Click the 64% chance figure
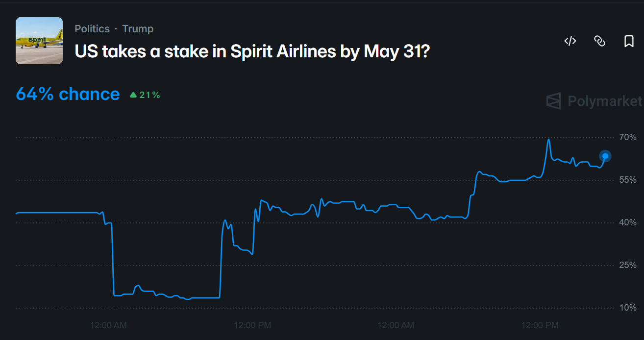 point(68,94)
